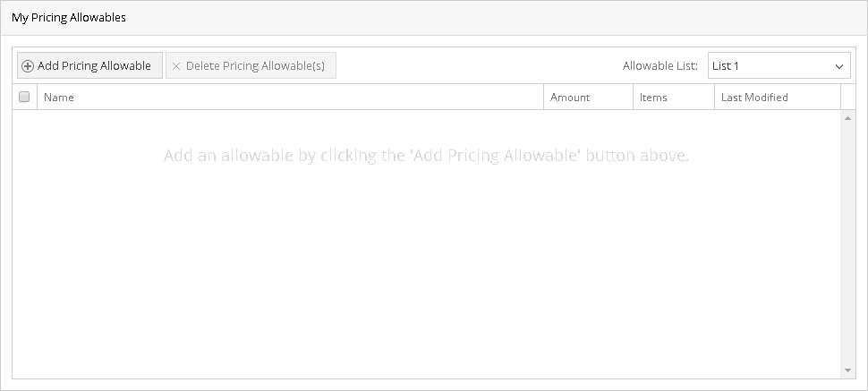Click the scrollbar down arrow in the grid
Image resolution: width=868 pixels, height=391 pixels.
847,370
